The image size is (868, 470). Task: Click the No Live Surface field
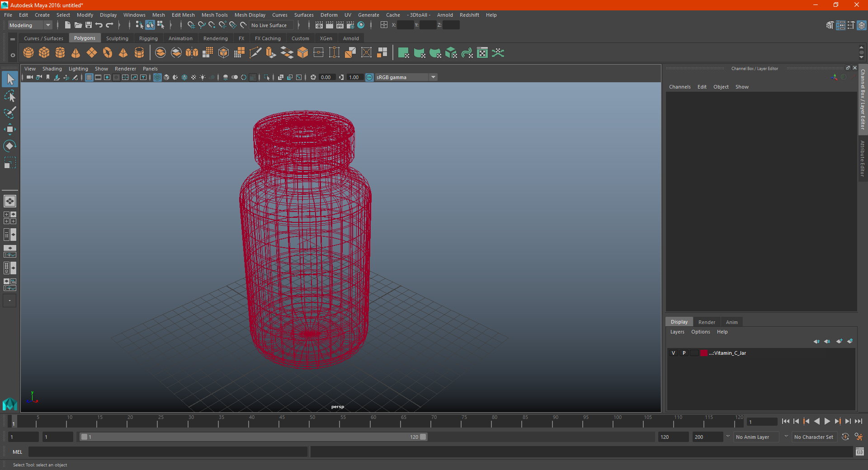click(x=272, y=25)
